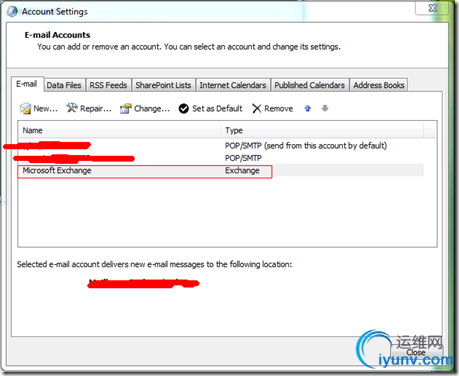The image size is (459, 376).
Task: Click the Set as Default label
Action: tap(217, 109)
